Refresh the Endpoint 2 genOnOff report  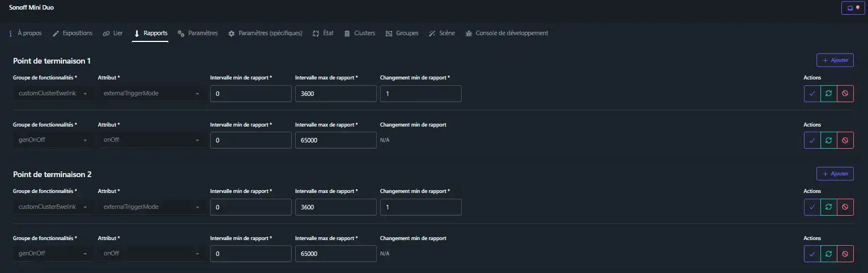[x=828, y=254]
